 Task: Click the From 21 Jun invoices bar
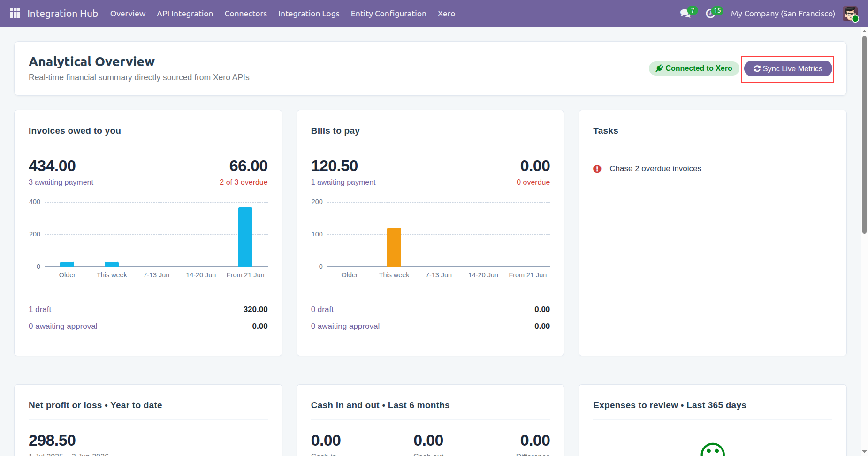245,237
